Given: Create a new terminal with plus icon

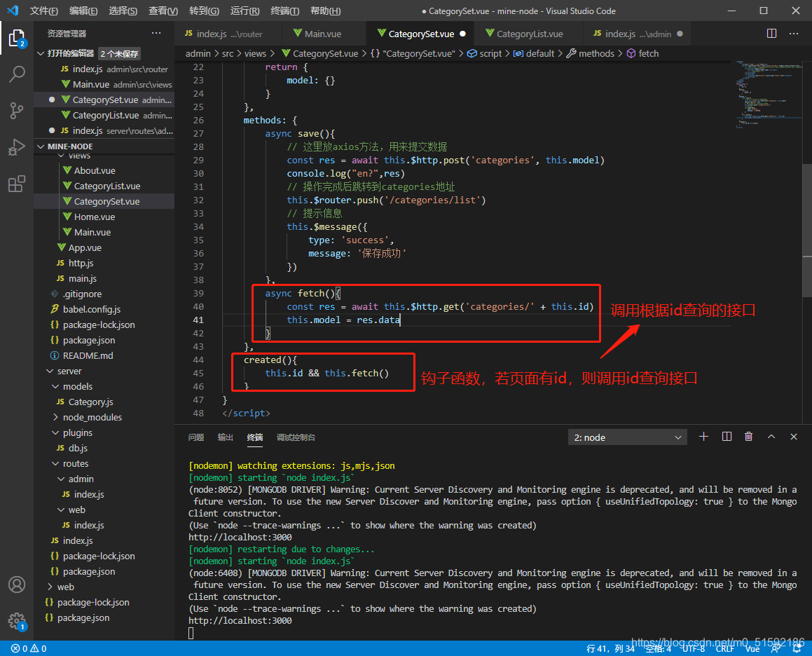Looking at the screenshot, I should (704, 437).
